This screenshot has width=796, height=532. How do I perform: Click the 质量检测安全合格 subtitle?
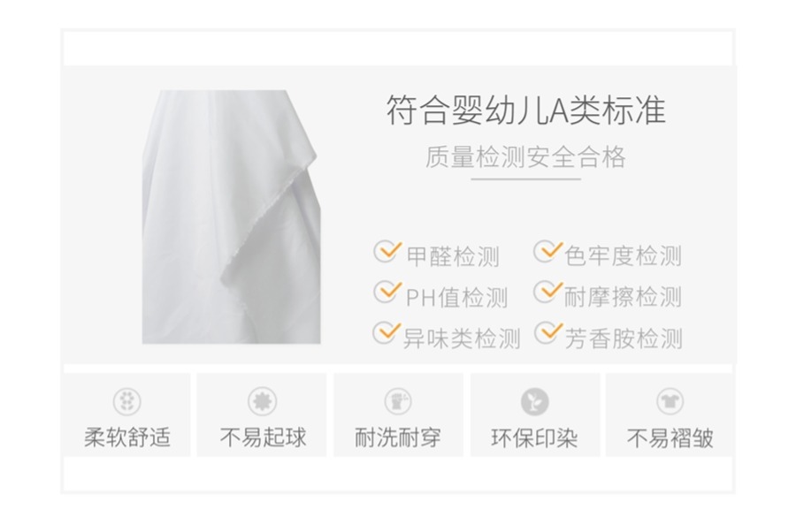[525, 156]
